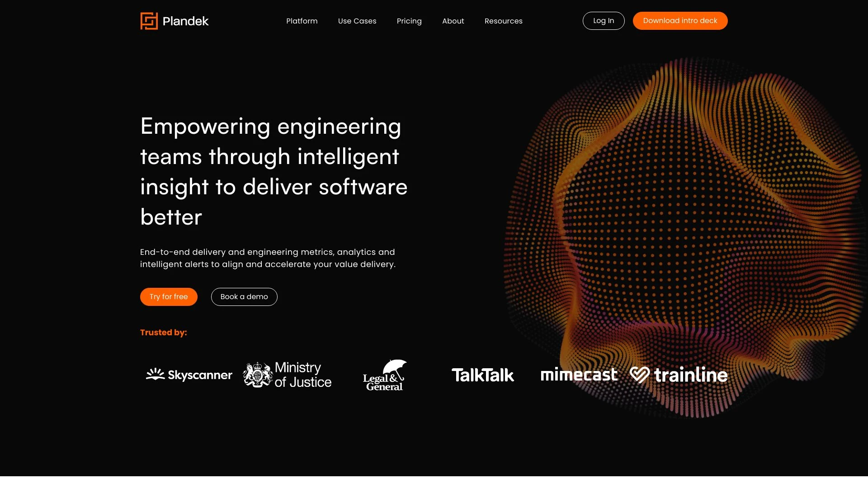Click the About navigation icon
Image resolution: width=868 pixels, height=488 pixels.
click(x=453, y=20)
